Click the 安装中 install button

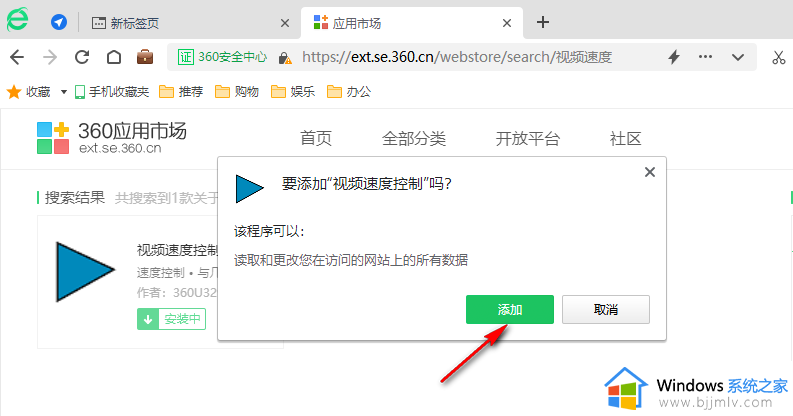(171, 319)
